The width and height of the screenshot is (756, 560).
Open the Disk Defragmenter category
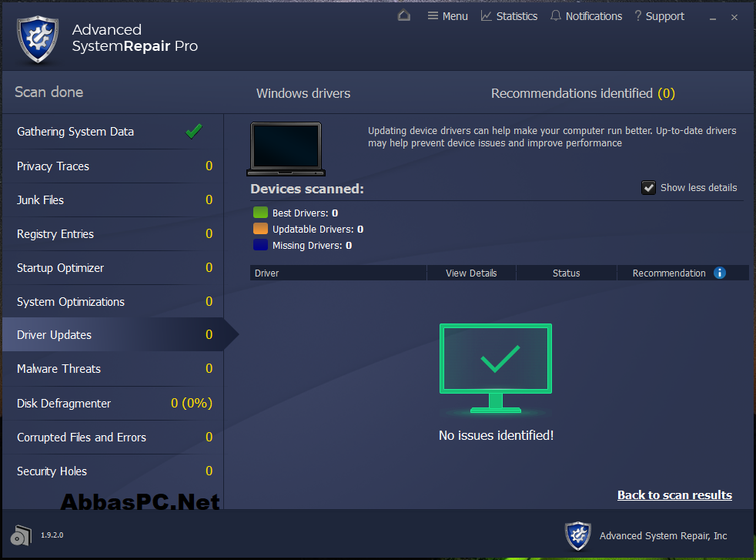point(113,403)
